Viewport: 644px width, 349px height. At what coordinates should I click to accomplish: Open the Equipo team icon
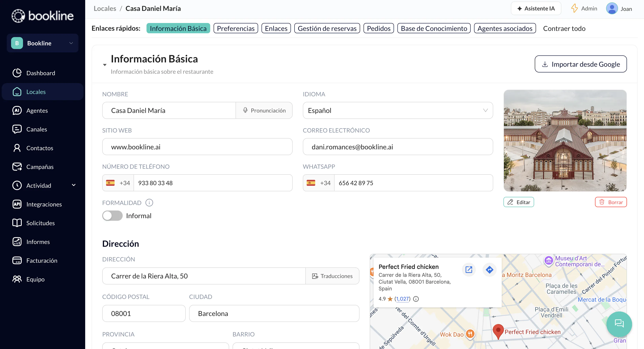tap(17, 279)
